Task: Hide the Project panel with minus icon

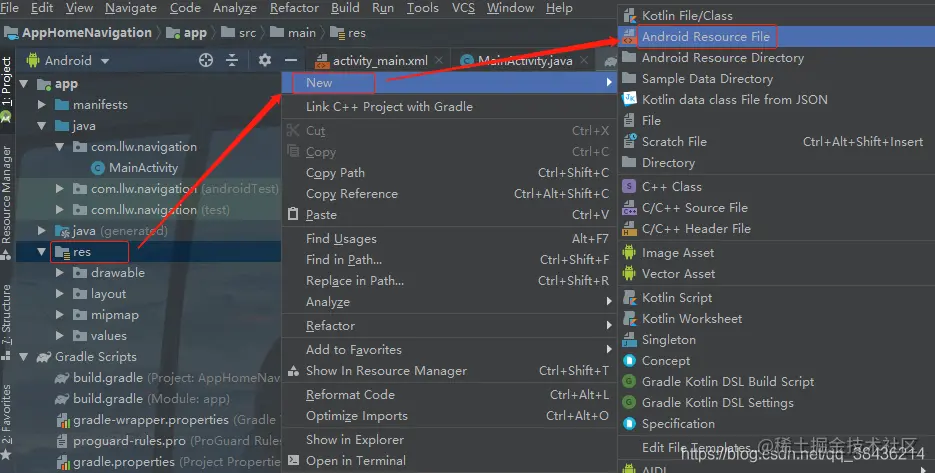Action: click(x=291, y=60)
